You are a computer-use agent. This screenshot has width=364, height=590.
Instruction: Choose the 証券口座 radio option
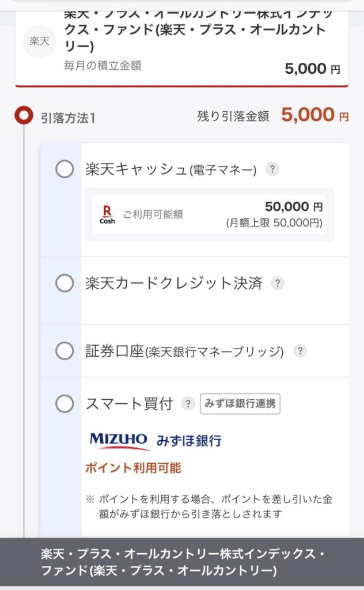[x=65, y=351]
